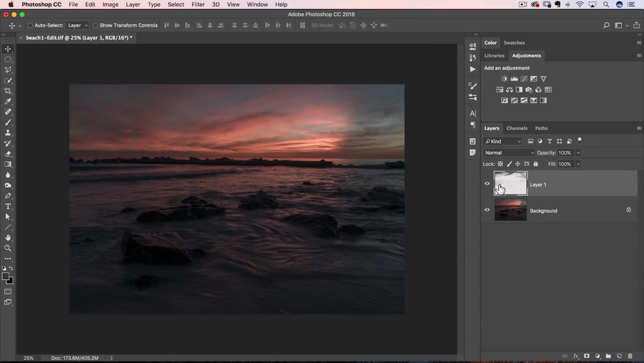The image size is (644, 363).
Task: Open the layer style fx menu
Action: [576, 356]
